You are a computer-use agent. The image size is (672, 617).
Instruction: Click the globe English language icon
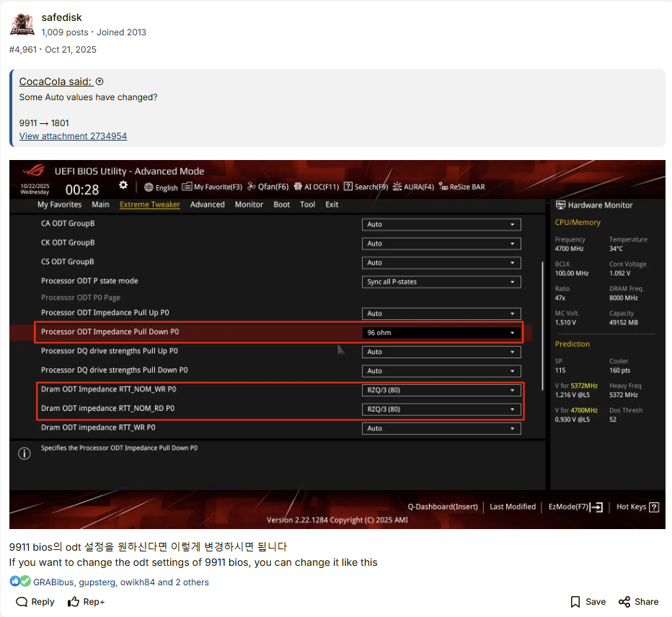coord(149,187)
